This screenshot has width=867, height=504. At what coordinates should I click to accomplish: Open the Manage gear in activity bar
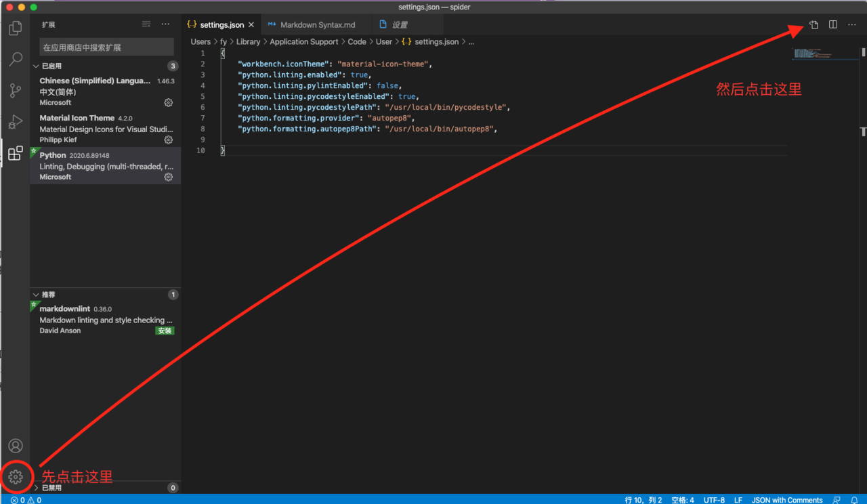(x=16, y=477)
